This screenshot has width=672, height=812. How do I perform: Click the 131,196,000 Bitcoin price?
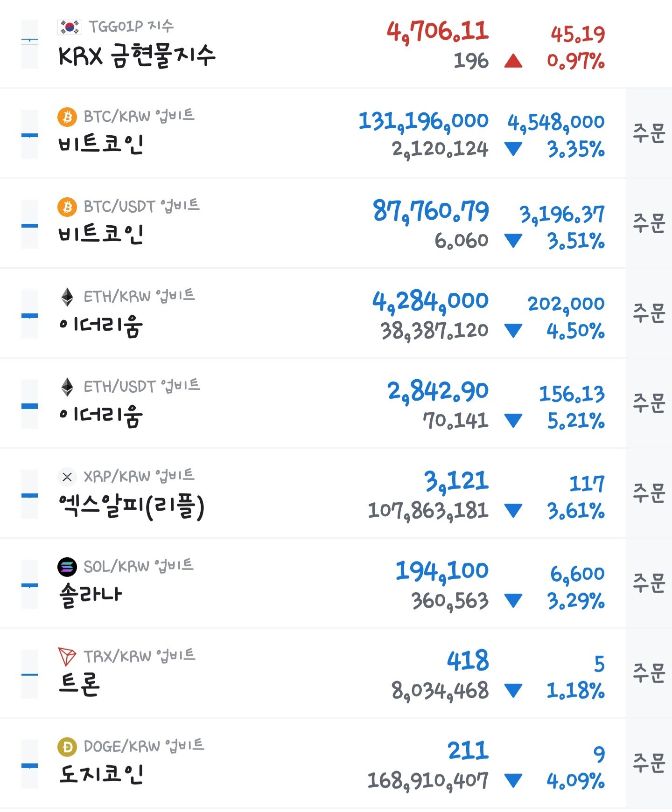423,121
